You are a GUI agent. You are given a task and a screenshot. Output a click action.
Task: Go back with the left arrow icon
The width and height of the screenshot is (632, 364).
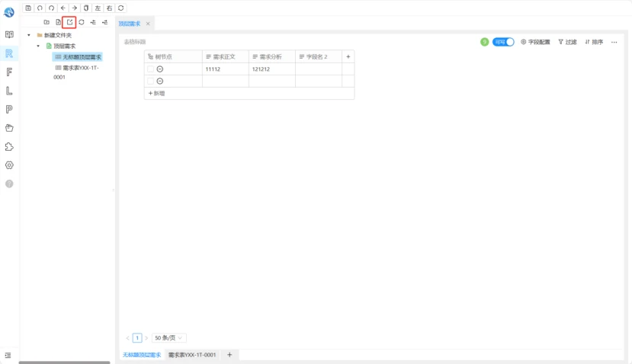63,8
